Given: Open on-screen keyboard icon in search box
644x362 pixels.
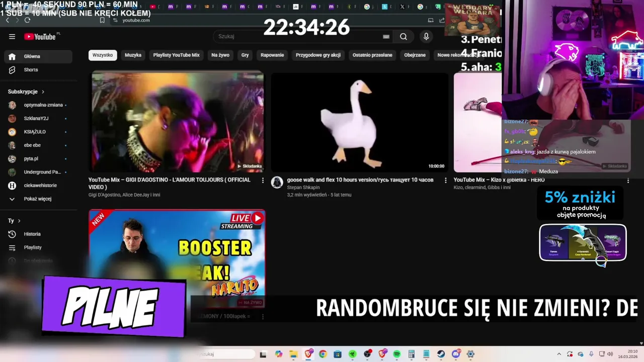Looking at the screenshot, I should click(386, 36).
